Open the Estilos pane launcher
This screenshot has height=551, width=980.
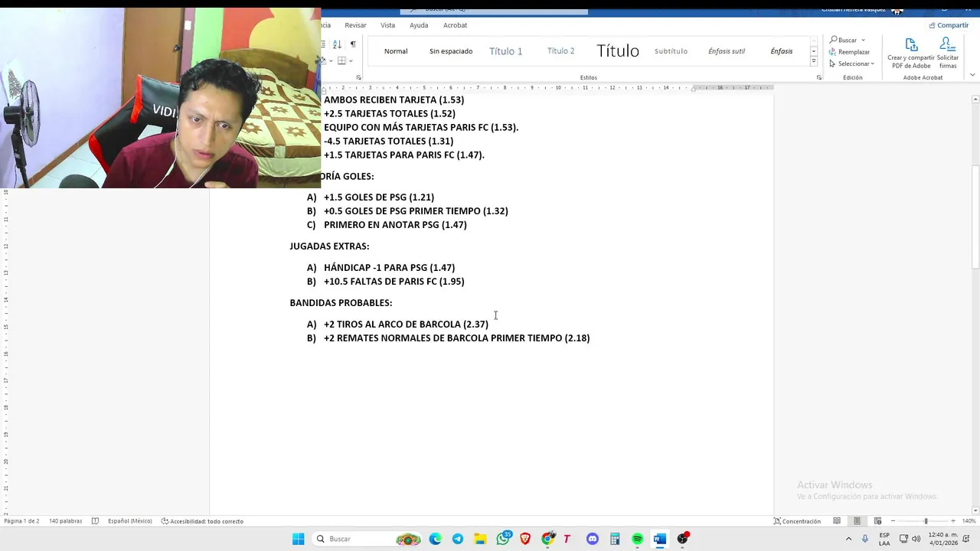pyautogui.click(x=819, y=78)
